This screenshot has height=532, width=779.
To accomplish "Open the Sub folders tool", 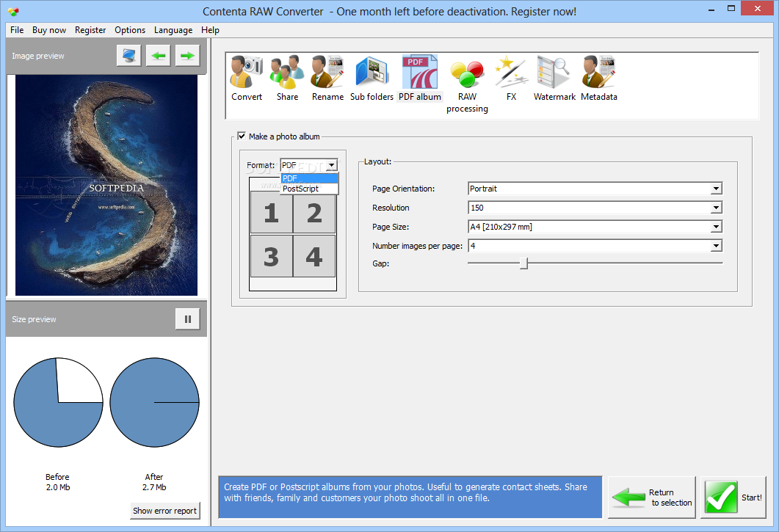I will coord(372,79).
